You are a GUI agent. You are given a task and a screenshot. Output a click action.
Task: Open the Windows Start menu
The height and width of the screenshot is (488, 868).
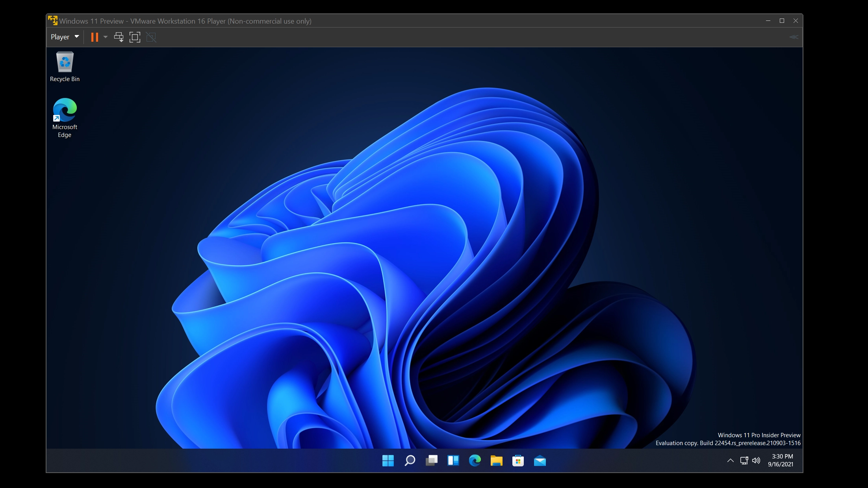388,460
